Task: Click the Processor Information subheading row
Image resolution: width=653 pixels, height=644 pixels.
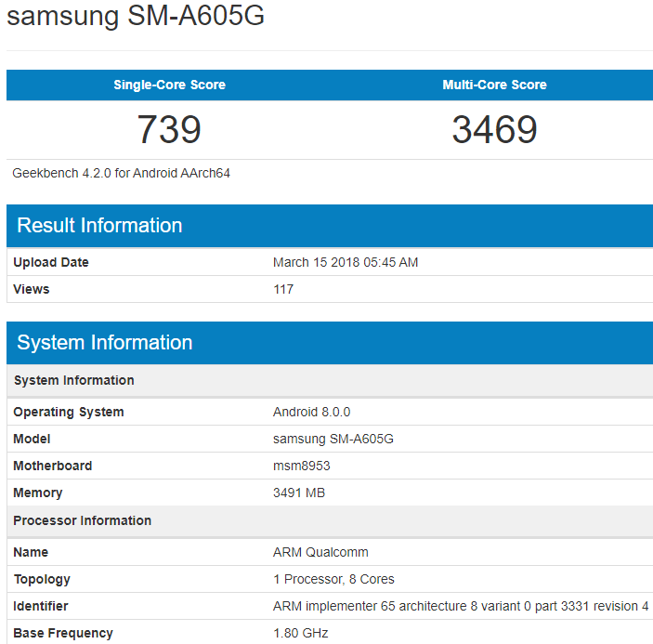Action: [330, 520]
